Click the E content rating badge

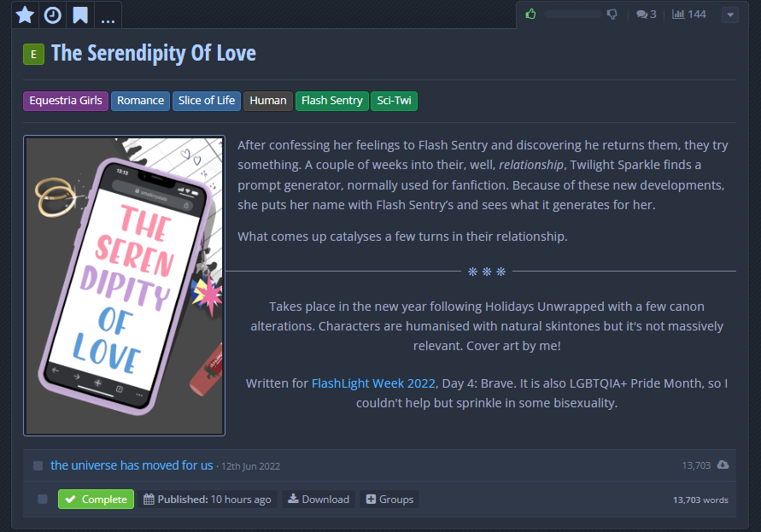[33, 54]
